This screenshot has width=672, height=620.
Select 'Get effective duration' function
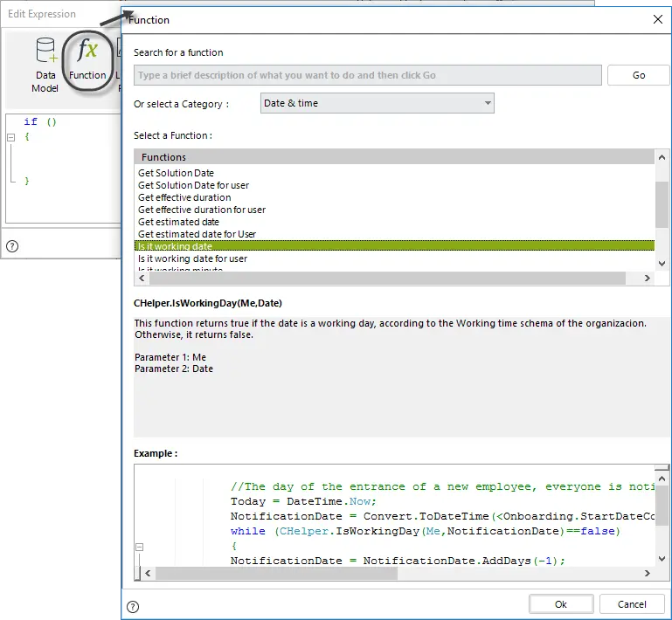[184, 197]
